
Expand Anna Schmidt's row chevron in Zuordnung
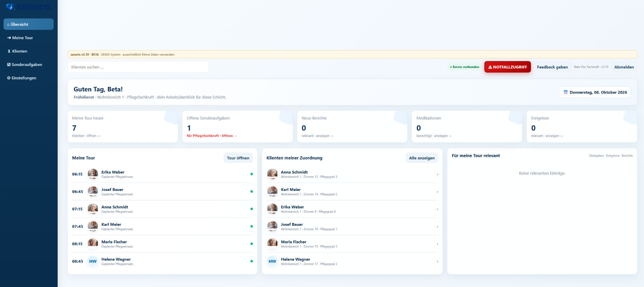coord(437,174)
